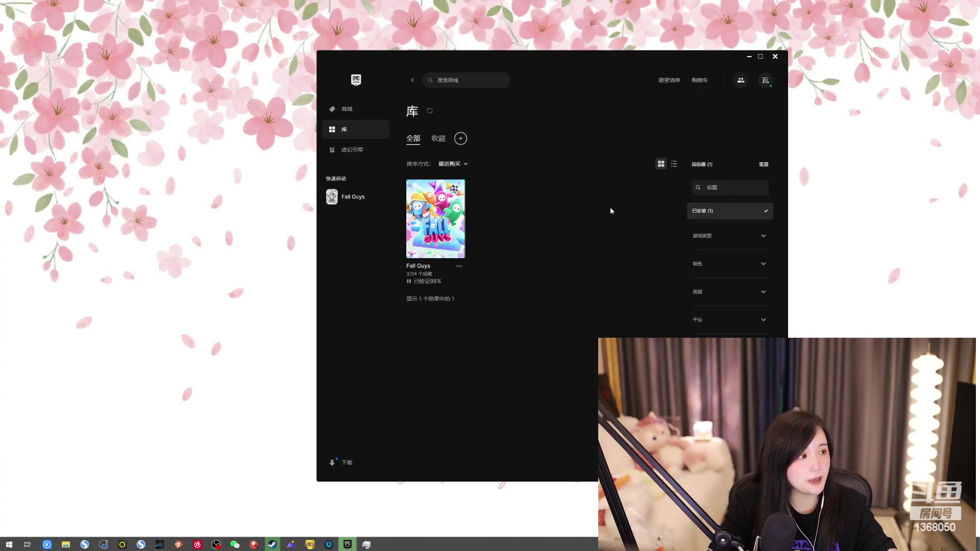Click the Epic Games logo in the sidebar
Viewport: 980px width, 551px height.
pos(356,80)
